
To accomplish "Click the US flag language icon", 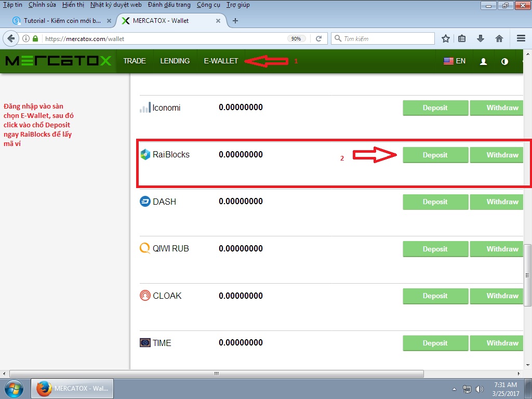I will click(x=448, y=61).
